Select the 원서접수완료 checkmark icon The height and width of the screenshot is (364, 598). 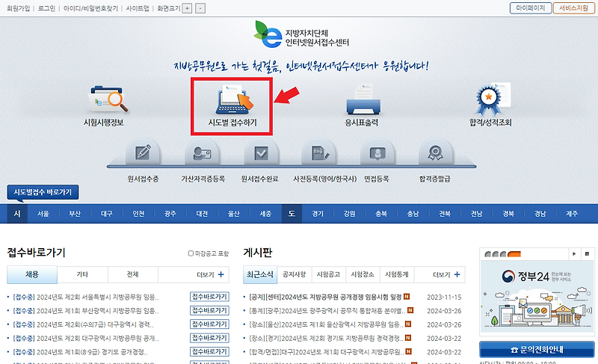click(261, 152)
